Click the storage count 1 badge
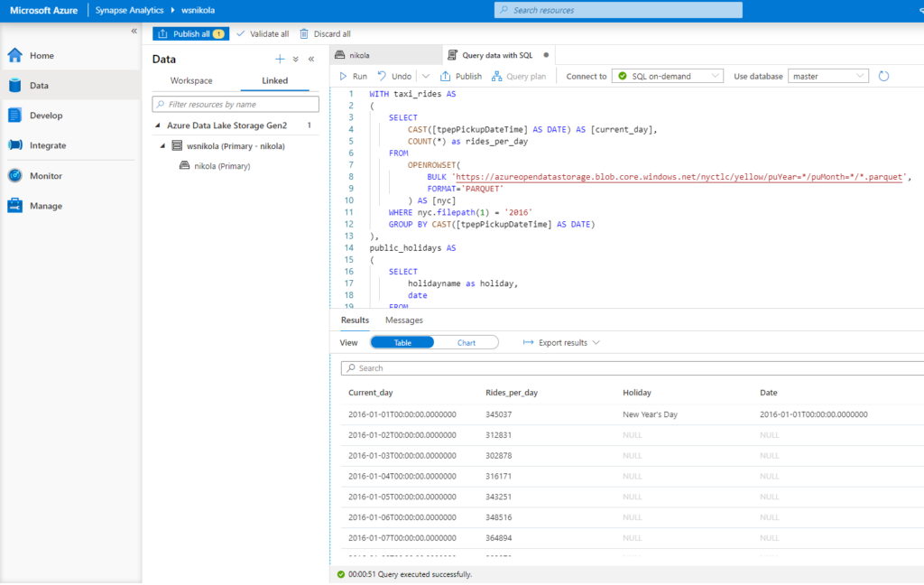This screenshot has height=585, width=924. click(309, 125)
